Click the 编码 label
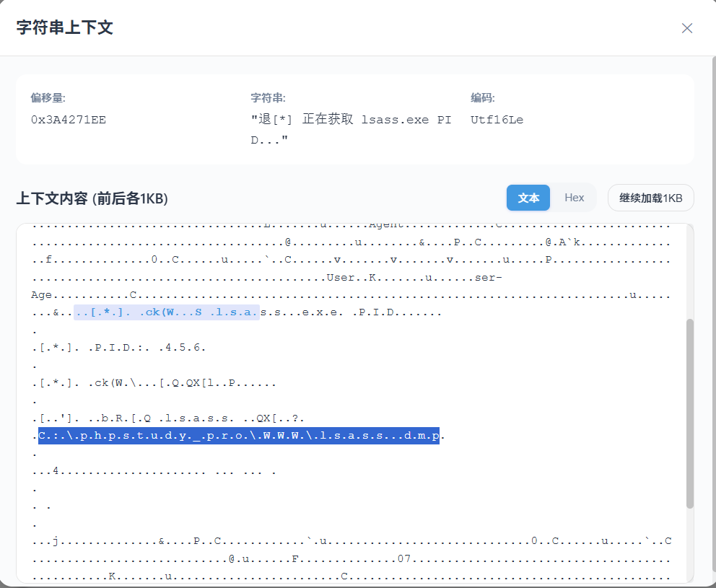 tap(483, 97)
